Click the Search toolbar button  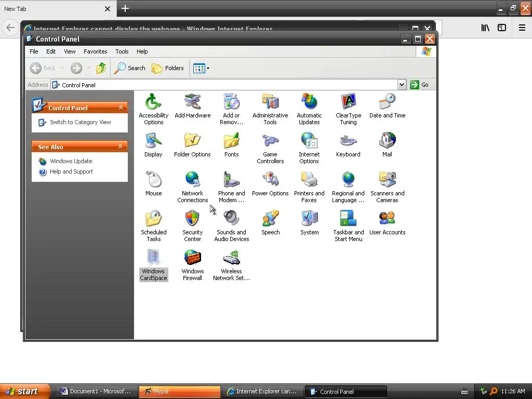tap(129, 68)
